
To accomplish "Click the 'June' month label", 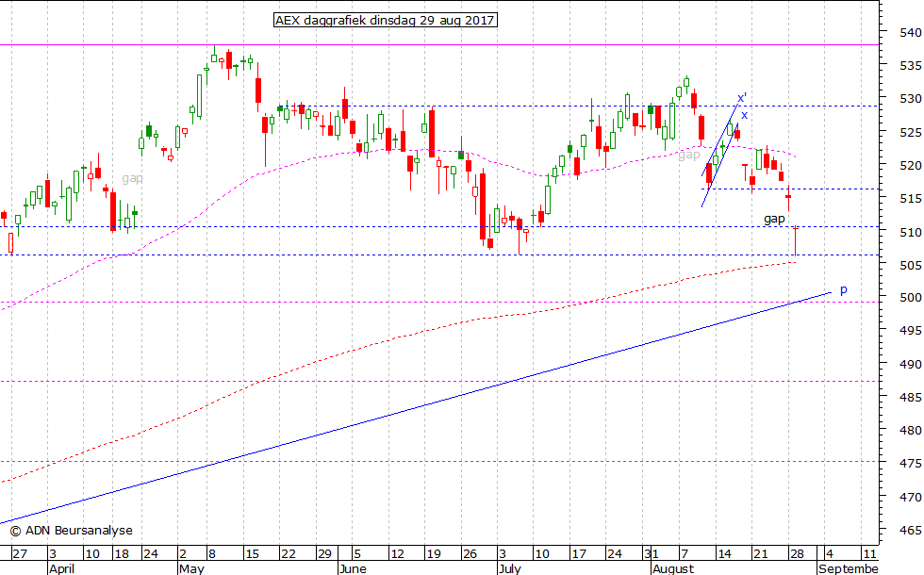I will [x=353, y=568].
